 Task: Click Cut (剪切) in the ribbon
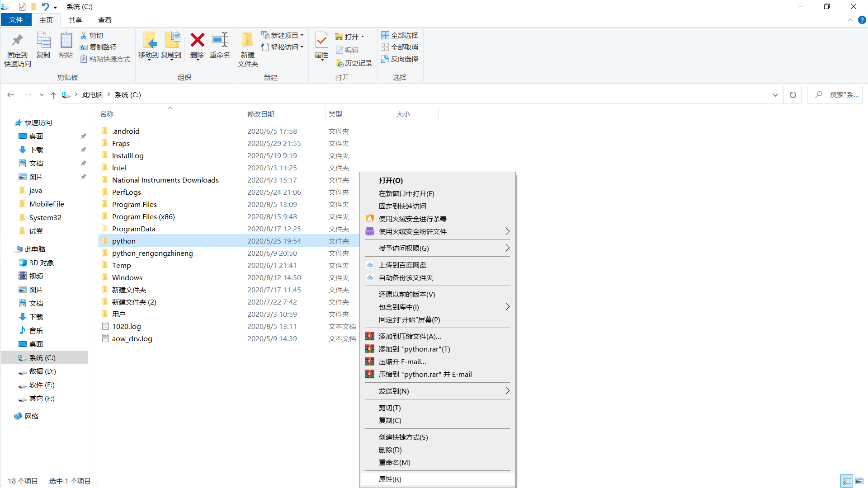tap(92, 35)
